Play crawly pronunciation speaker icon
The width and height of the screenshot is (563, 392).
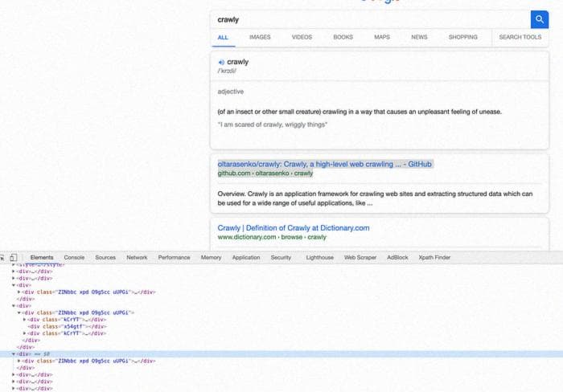point(221,63)
